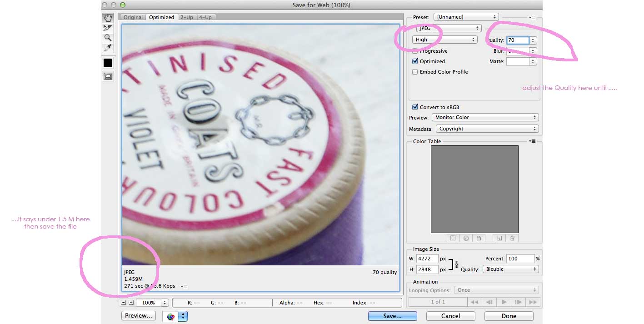Screen dimensions: 644x324
Task: Click the '1.459M' file size text
Action: tap(134, 279)
